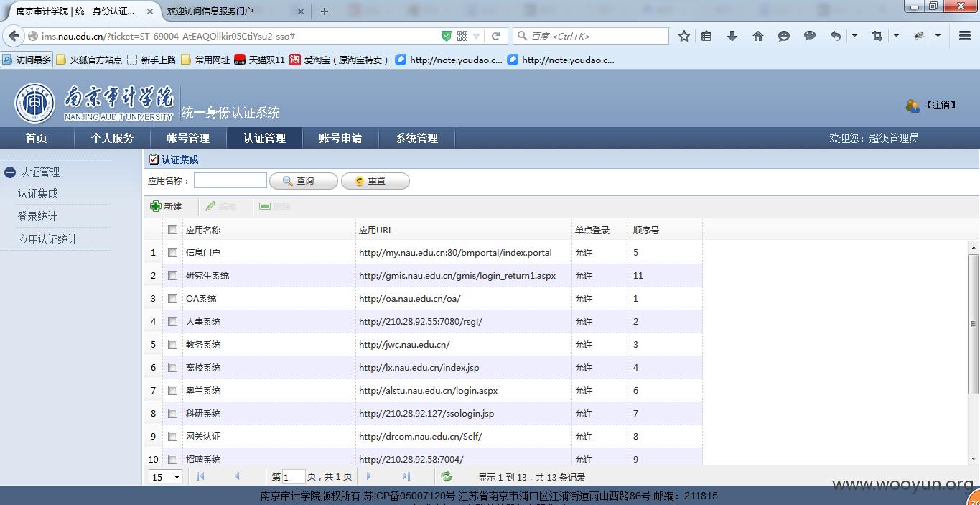Image resolution: width=980 pixels, height=505 pixels.
Task: Open the 系统管理 navigation tab
Action: tap(416, 138)
